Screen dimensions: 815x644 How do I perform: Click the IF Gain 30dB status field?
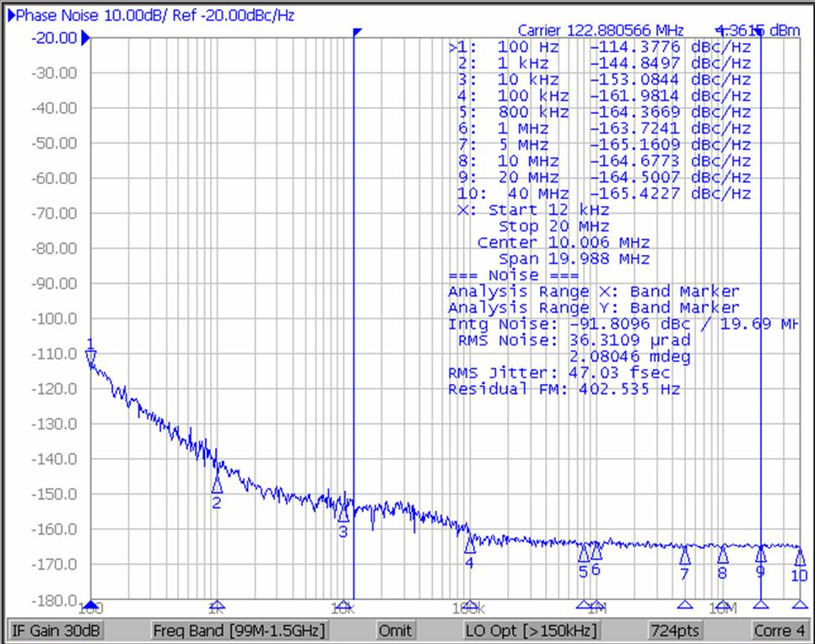point(55,630)
